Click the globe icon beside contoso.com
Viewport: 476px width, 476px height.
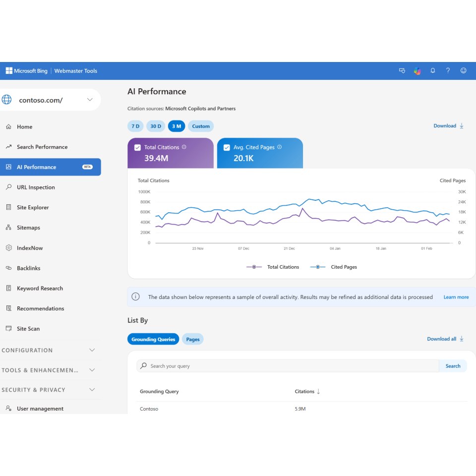(x=6, y=100)
